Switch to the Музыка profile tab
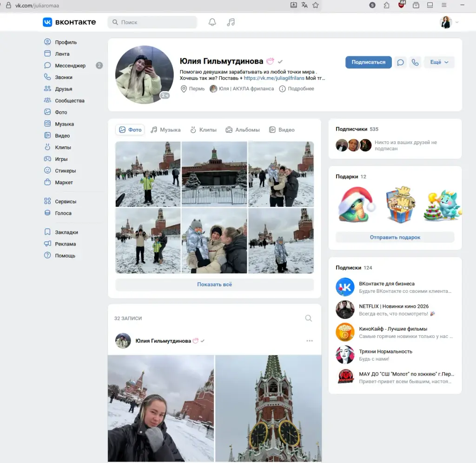Viewport: 476px width, 463px height. coord(166,130)
